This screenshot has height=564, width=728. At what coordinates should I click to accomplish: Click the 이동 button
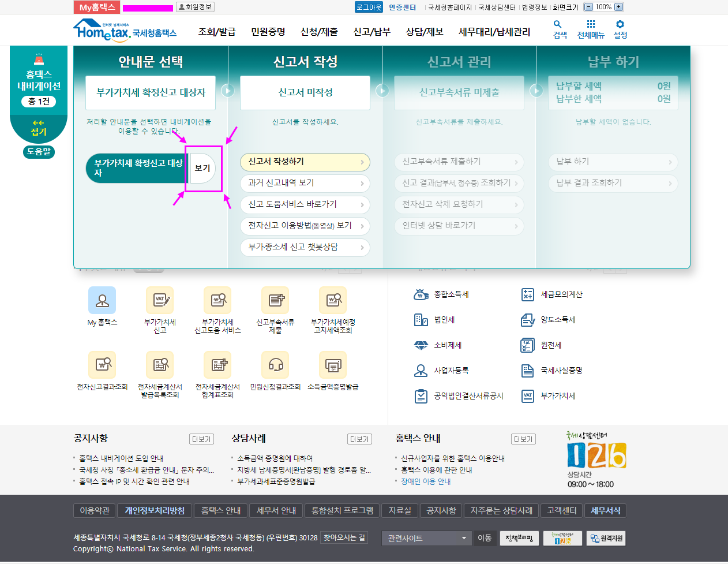click(x=485, y=538)
